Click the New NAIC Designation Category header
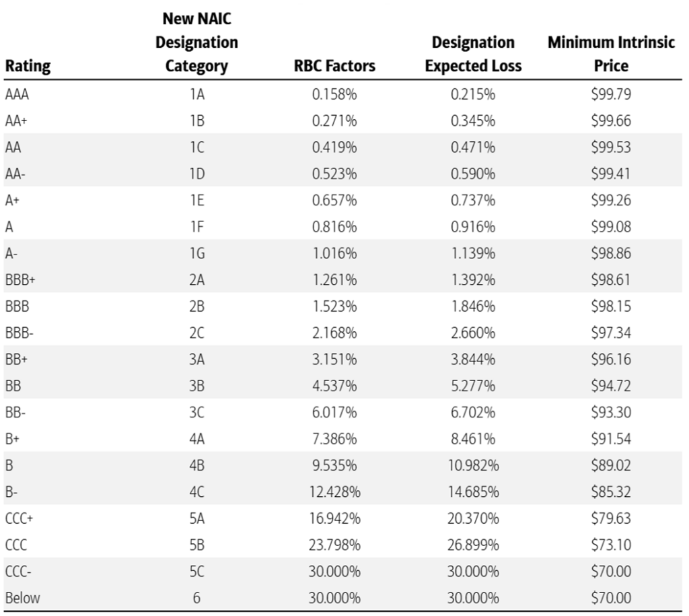Viewport: 689px width, 616px height. point(196,42)
